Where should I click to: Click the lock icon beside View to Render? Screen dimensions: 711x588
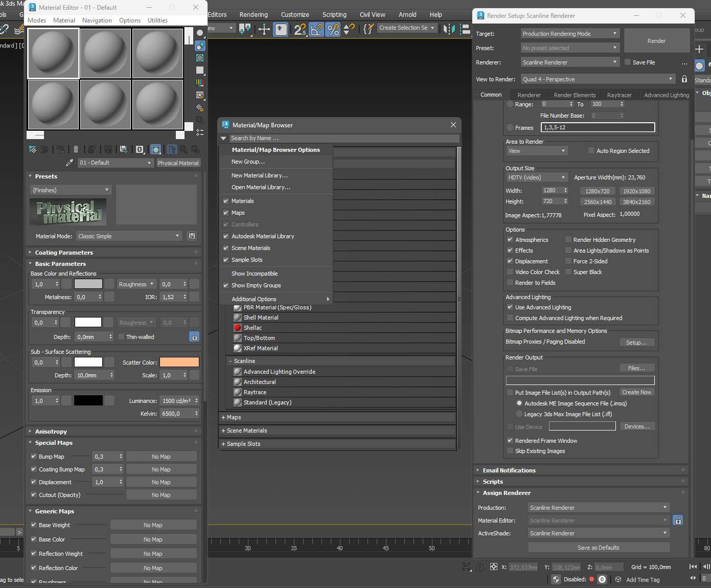click(684, 79)
